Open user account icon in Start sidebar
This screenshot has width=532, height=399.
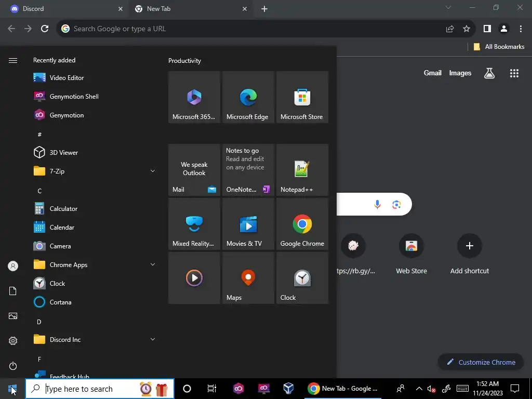(x=13, y=265)
